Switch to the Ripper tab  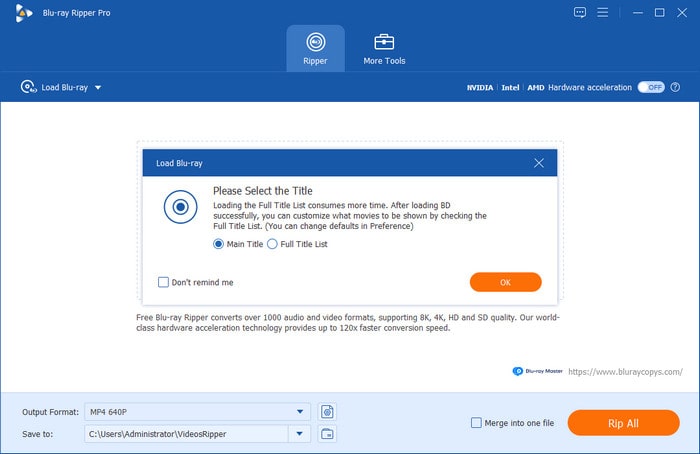coord(315,47)
